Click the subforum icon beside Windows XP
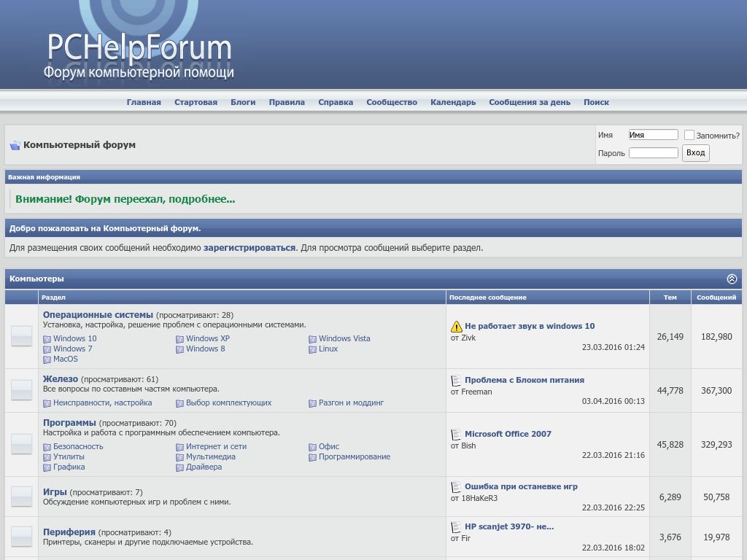The height and width of the screenshot is (560, 747). [x=179, y=339]
